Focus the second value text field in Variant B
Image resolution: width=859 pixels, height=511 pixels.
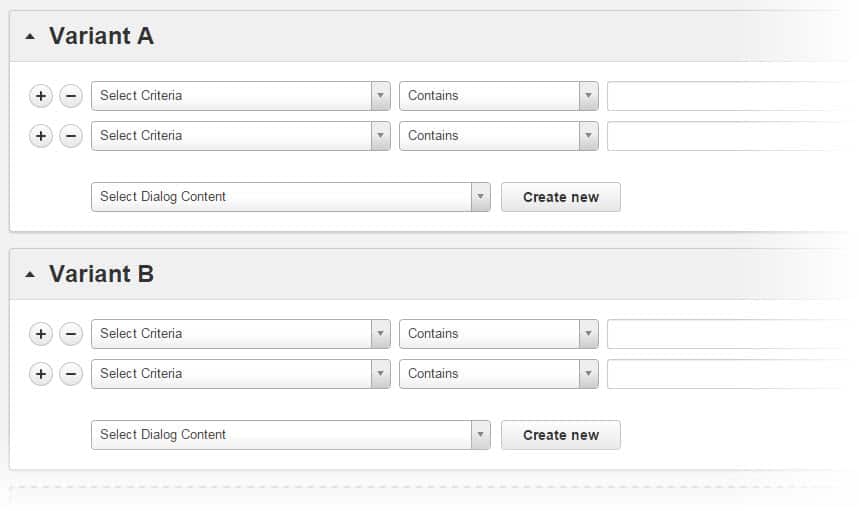[729, 374]
